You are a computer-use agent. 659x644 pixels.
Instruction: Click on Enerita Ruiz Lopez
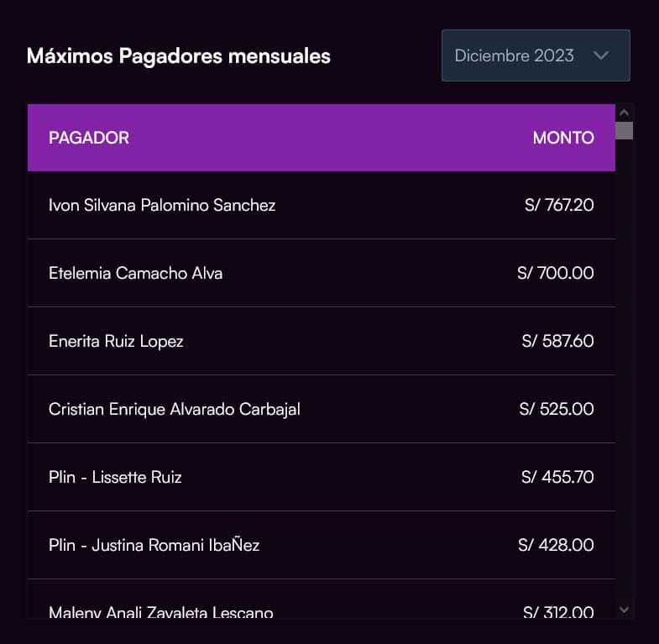click(x=116, y=341)
